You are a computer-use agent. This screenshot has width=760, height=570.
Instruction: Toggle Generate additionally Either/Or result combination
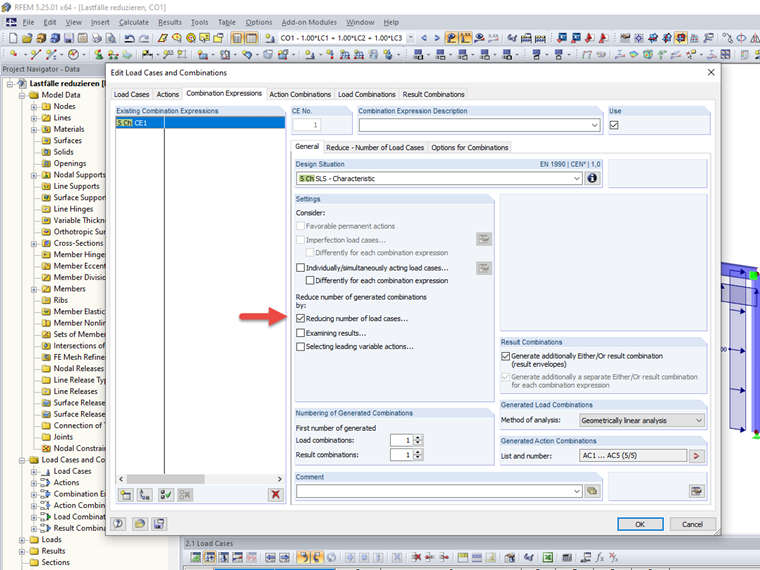(506, 356)
